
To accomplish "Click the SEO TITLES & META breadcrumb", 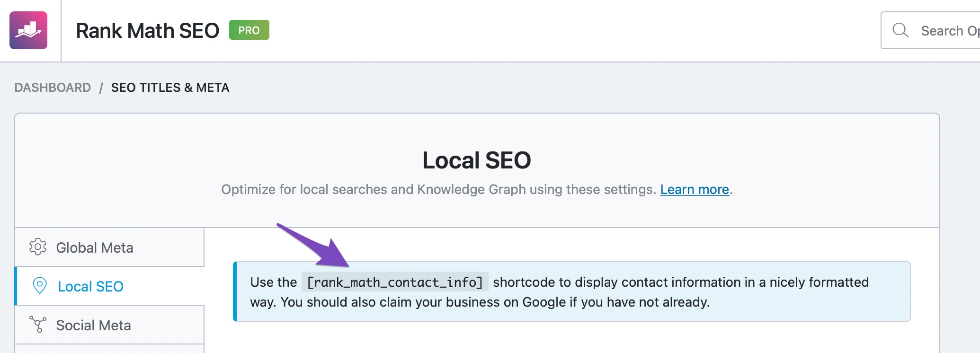I will pyautogui.click(x=170, y=88).
